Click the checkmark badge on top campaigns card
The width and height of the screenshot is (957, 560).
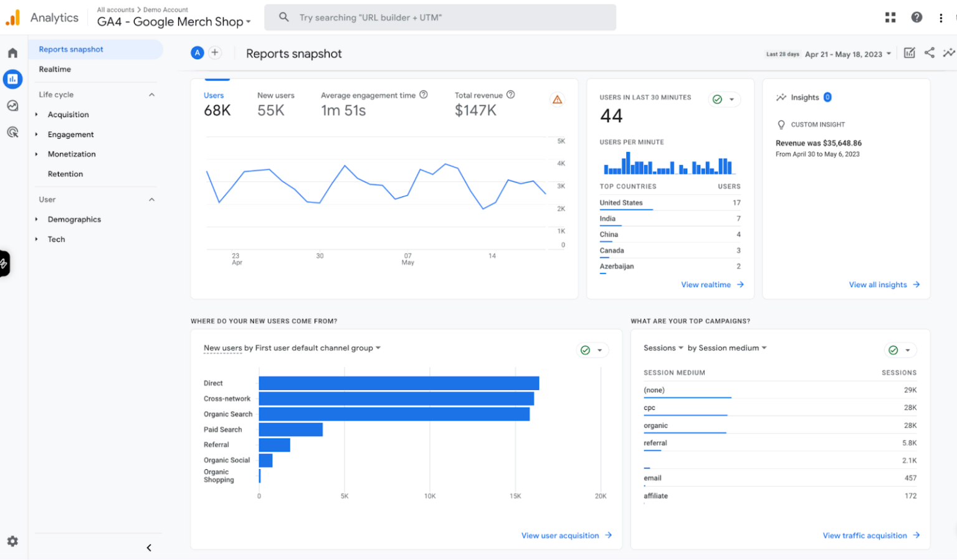coord(892,350)
